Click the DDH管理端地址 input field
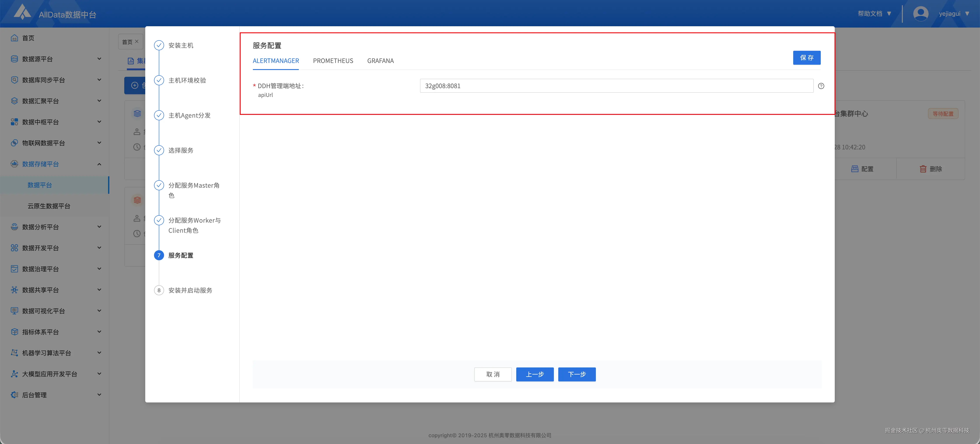The height and width of the screenshot is (444, 980). (616, 86)
